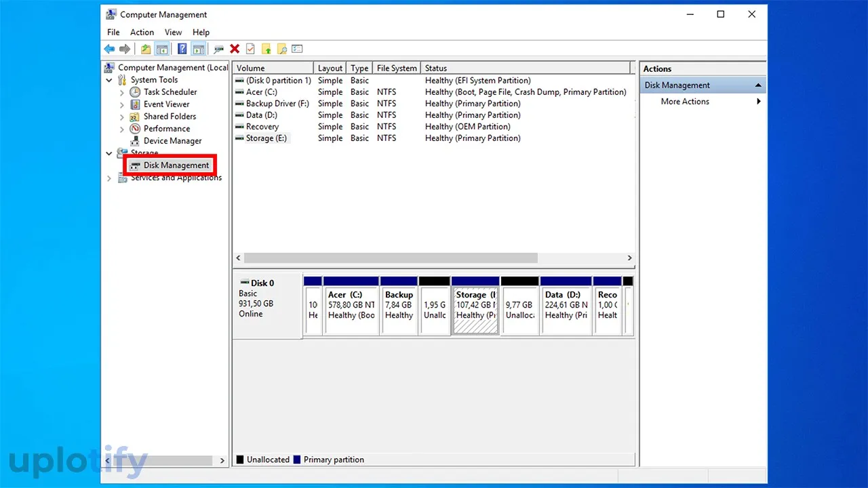The height and width of the screenshot is (488, 868).
Task: Sort by the Layout column header
Action: tap(330, 68)
